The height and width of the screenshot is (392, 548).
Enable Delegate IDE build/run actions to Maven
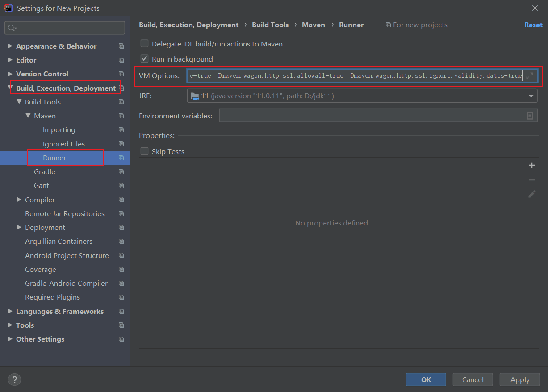(144, 44)
